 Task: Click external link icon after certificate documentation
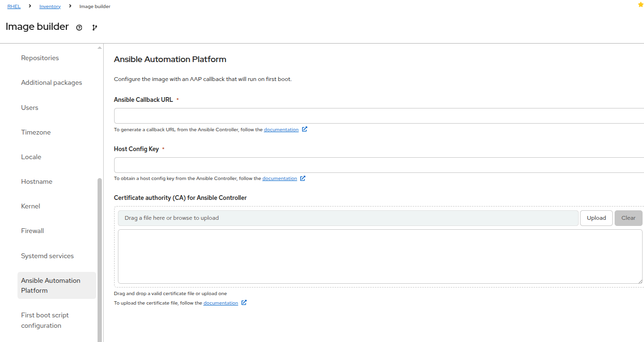coord(244,303)
